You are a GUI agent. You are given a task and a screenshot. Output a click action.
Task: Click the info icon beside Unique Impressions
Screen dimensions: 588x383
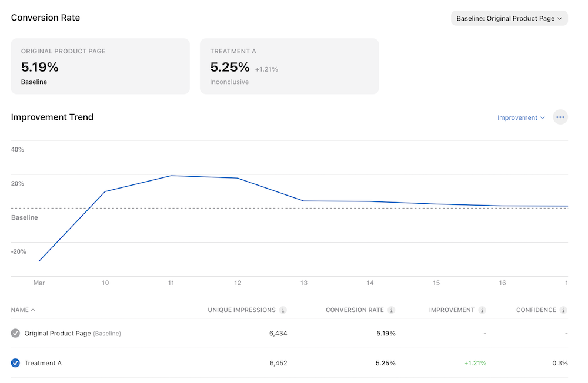[x=284, y=310]
